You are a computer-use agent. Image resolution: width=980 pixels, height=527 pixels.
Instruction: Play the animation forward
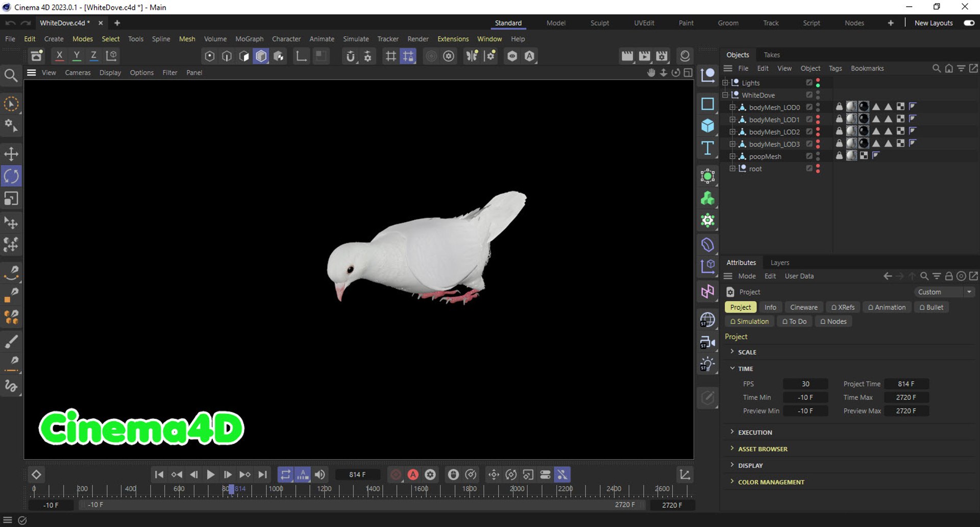[210, 474]
